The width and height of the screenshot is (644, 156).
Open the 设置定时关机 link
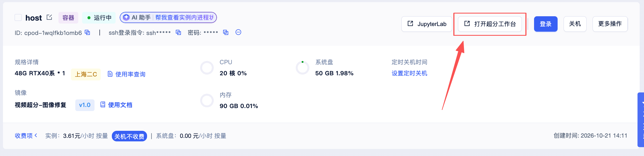409,73
